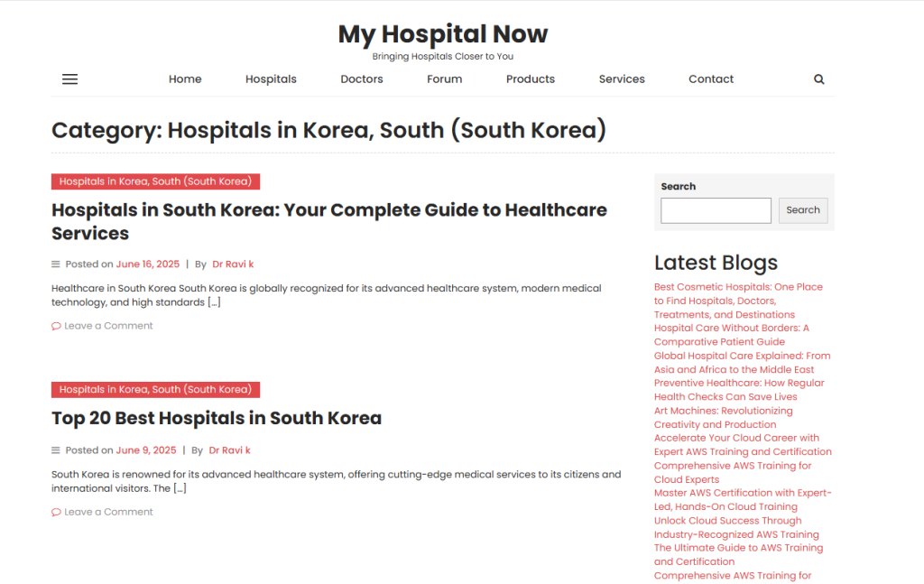
Task: Click the June 16, 2025 post date
Action: 147,264
